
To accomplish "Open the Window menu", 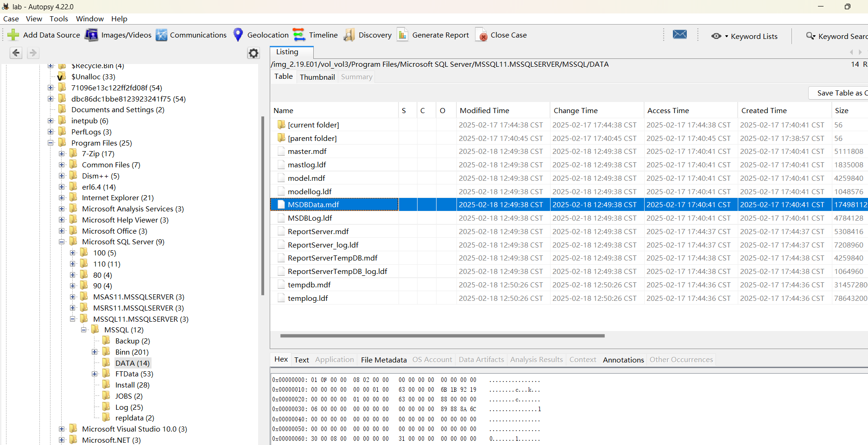I will click(x=90, y=19).
